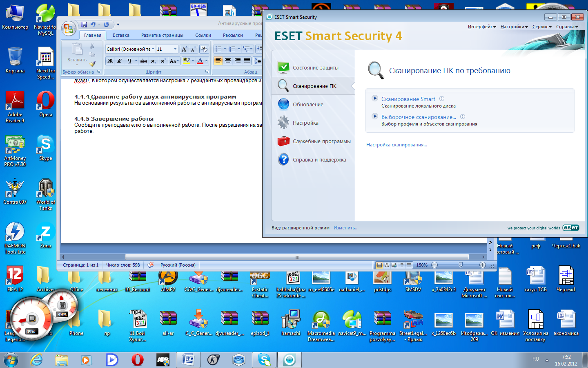Viewport: 588px width, 368px height.
Task: Toggle Italic (К) in Word's font group
Action: [120, 61]
